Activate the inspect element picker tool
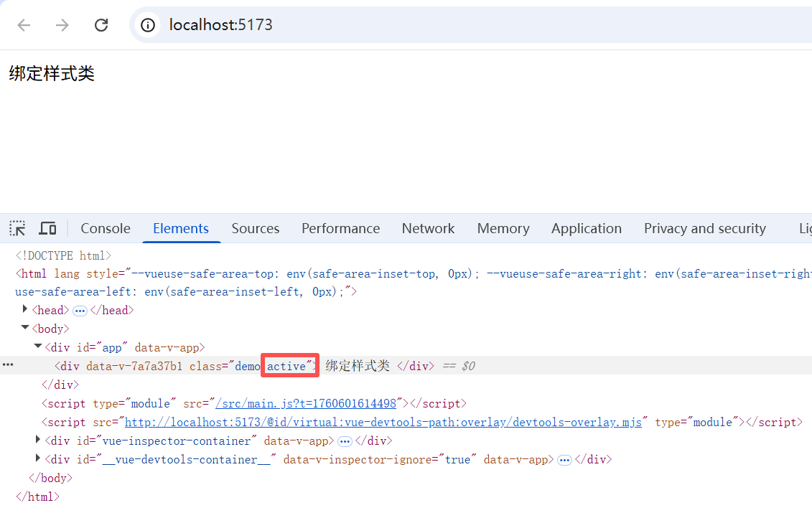Viewport: 812px width, 523px height. point(17,228)
